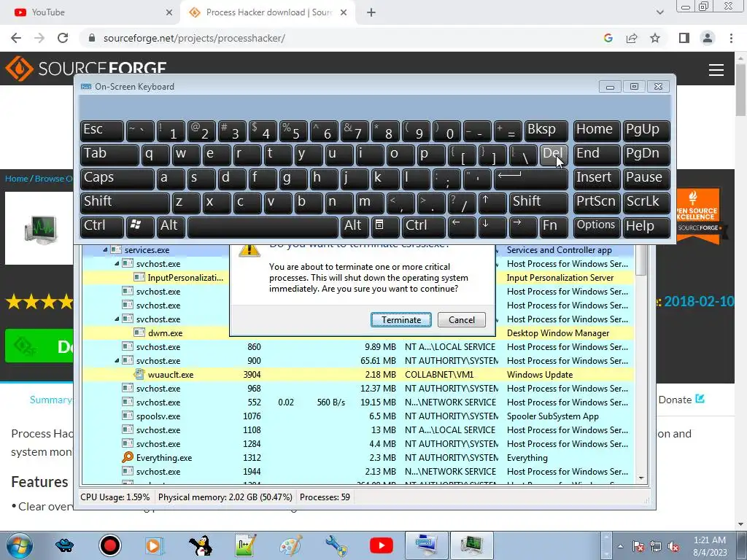Select the Everything.exe process icon
The width and height of the screenshot is (747, 560).
tap(127, 458)
